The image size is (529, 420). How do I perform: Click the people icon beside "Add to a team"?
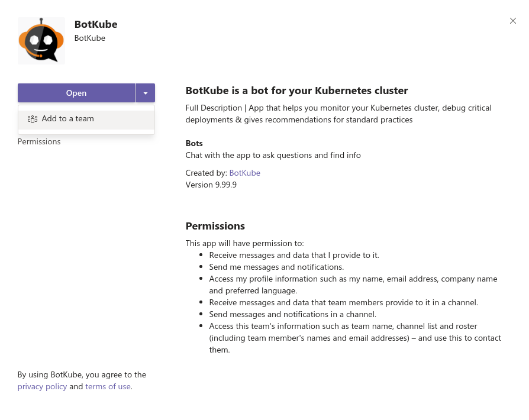click(x=33, y=118)
